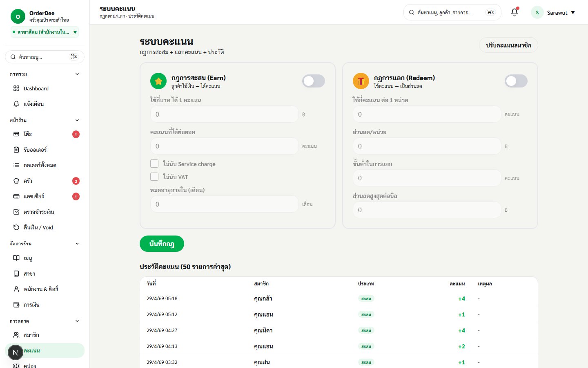Click the 29/4/69 05:12 date cell
The width and height of the screenshot is (588, 368).
162,314
